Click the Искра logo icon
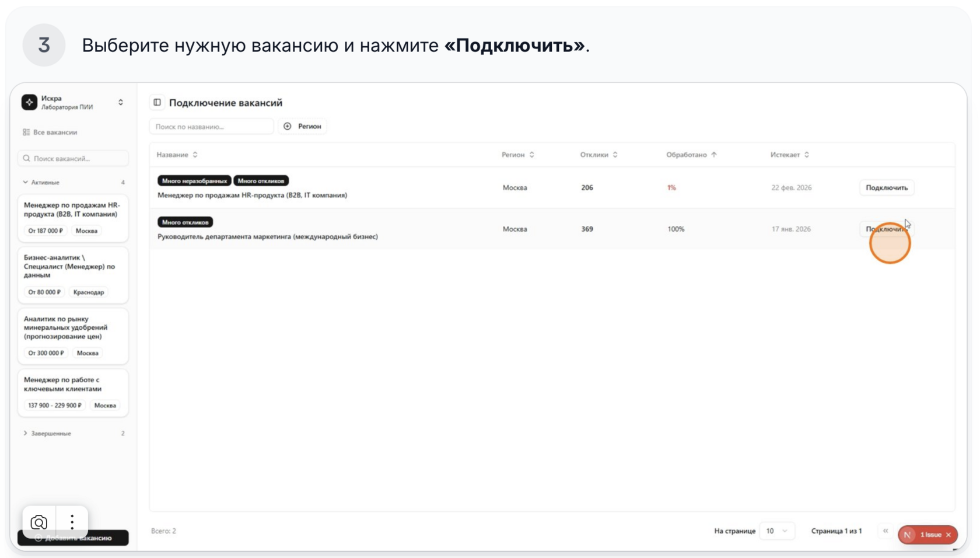The image size is (980, 558). click(x=29, y=102)
